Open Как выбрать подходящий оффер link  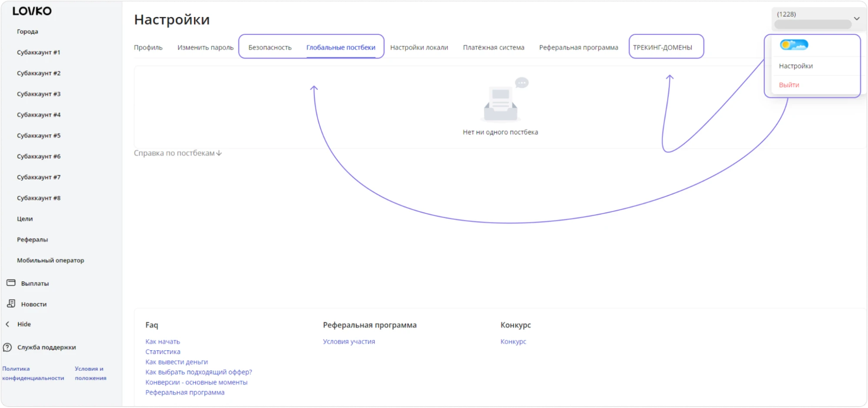pyautogui.click(x=198, y=372)
